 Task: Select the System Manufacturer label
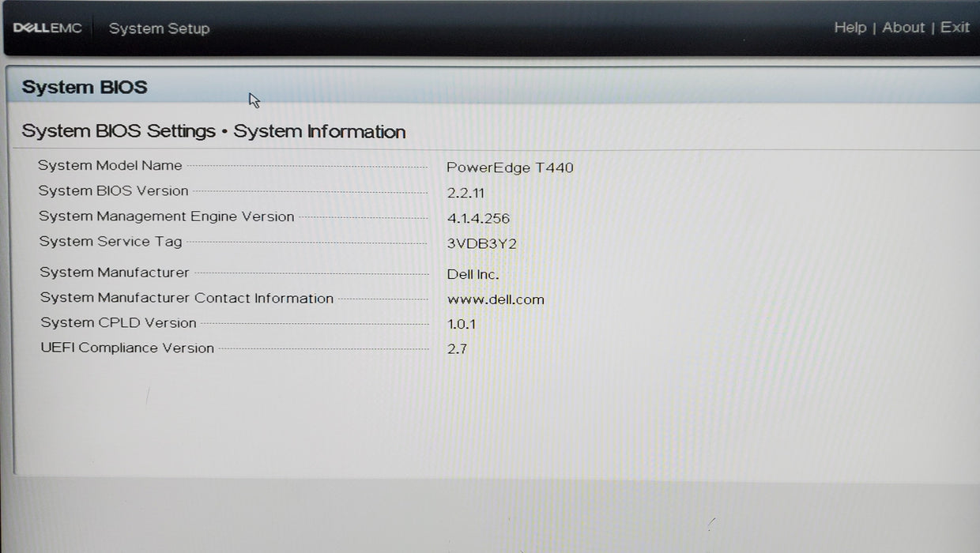click(115, 273)
